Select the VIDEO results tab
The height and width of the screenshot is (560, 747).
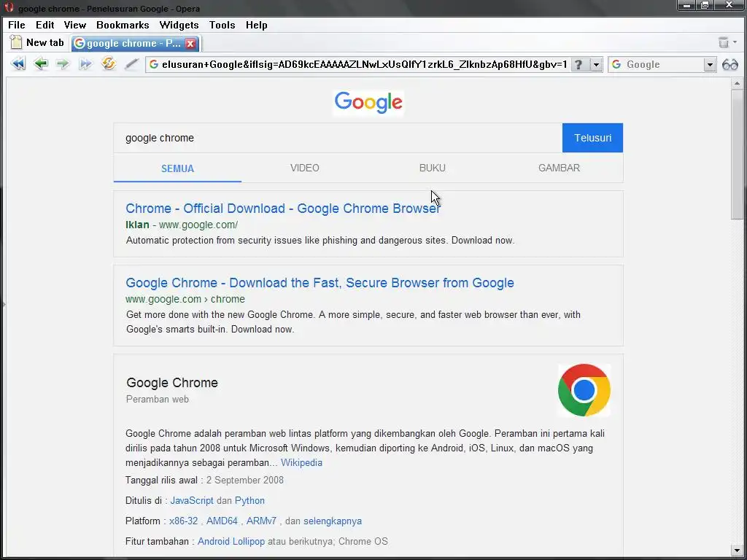point(304,168)
